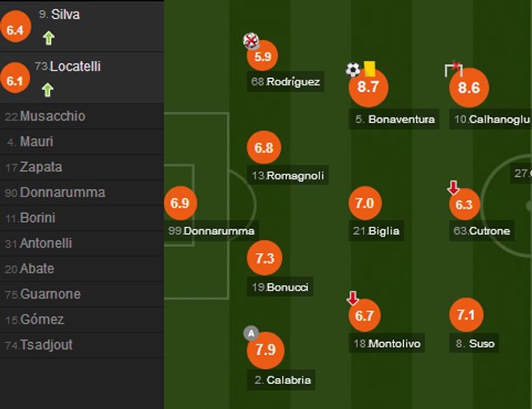Open Bonaventura's player name link
Image resolution: width=532 pixels, height=409 pixels.
click(x=401, y=119)
